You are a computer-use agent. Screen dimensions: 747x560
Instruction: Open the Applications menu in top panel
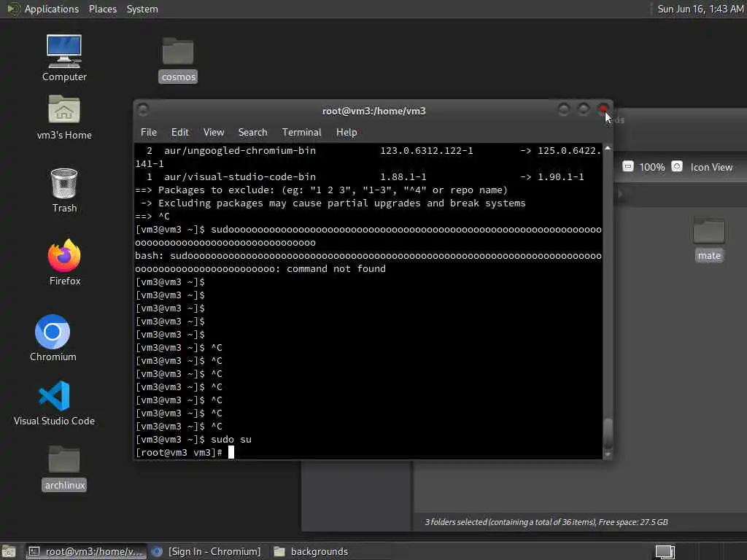click(x=52, y=9)
